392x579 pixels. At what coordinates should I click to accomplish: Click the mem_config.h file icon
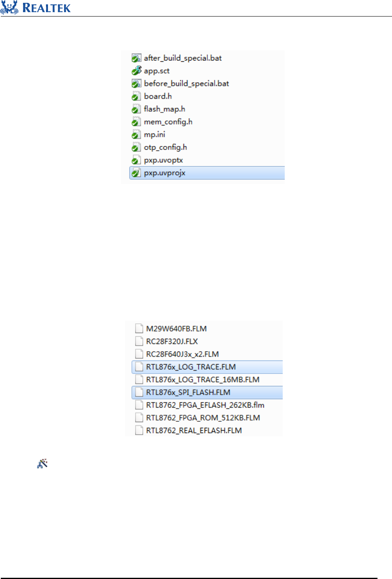coord(136,122)
